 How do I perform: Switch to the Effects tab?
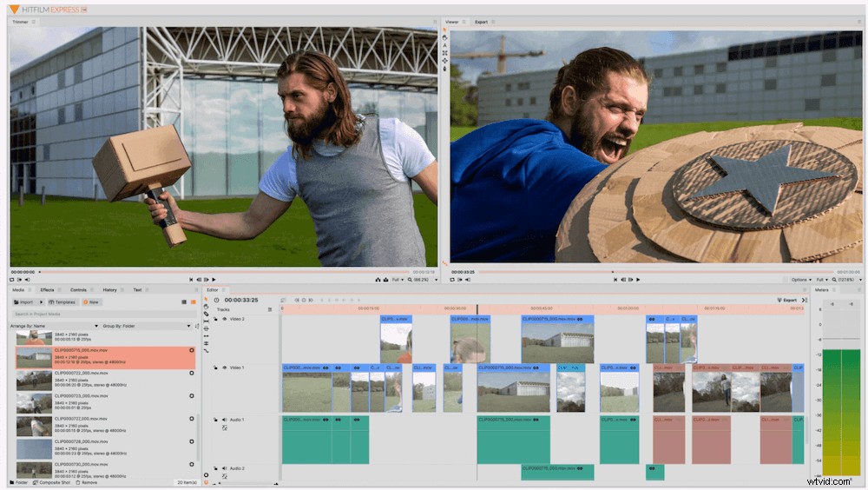47,290
